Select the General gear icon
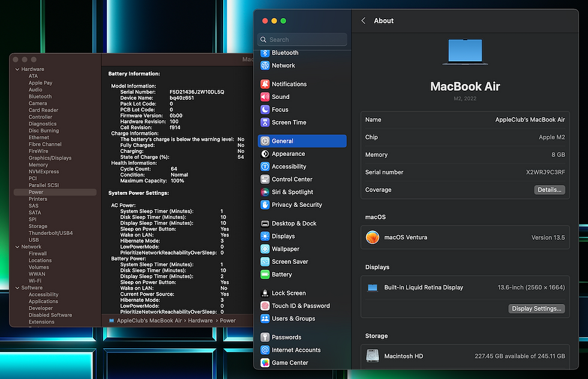The width and height of the screenshot is (588, 379). [265, 141]
